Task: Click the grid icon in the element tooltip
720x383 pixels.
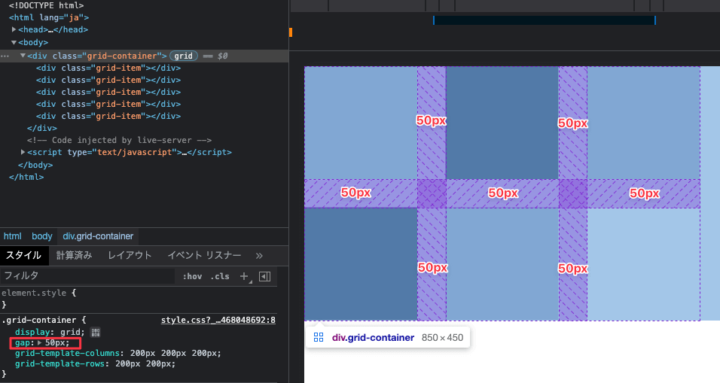Action: coord(318,338)
